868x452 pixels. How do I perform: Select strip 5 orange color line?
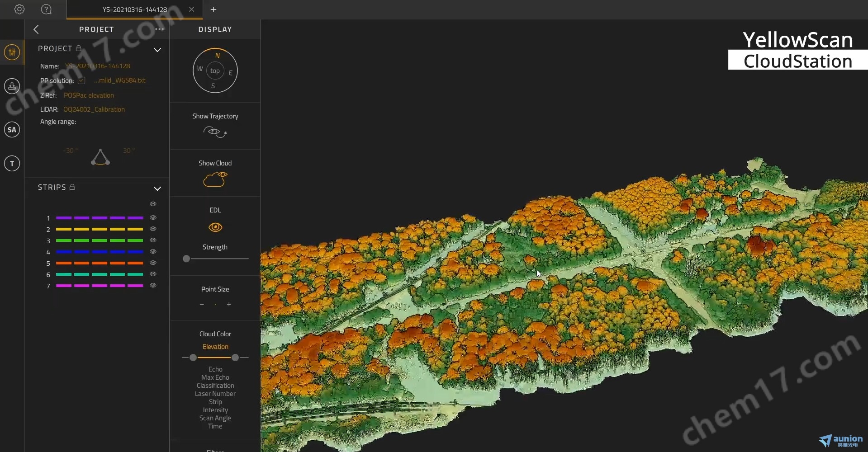pyautogui.click(x=100, y=263)
